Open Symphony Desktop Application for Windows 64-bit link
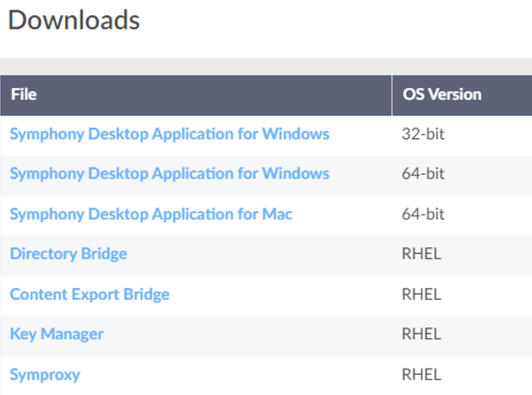Viewport: 532px width, 395px height. (170, 174)
